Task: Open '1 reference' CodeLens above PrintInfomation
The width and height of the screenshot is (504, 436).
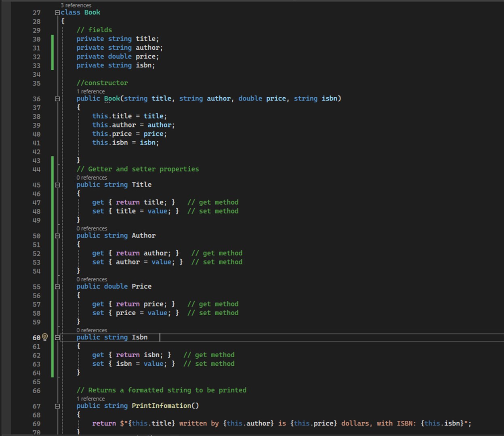Action: [x=90, y=399]
